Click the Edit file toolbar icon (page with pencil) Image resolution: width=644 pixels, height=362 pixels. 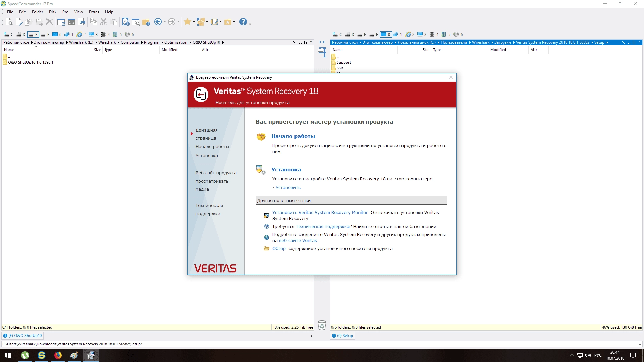point(19,22)
